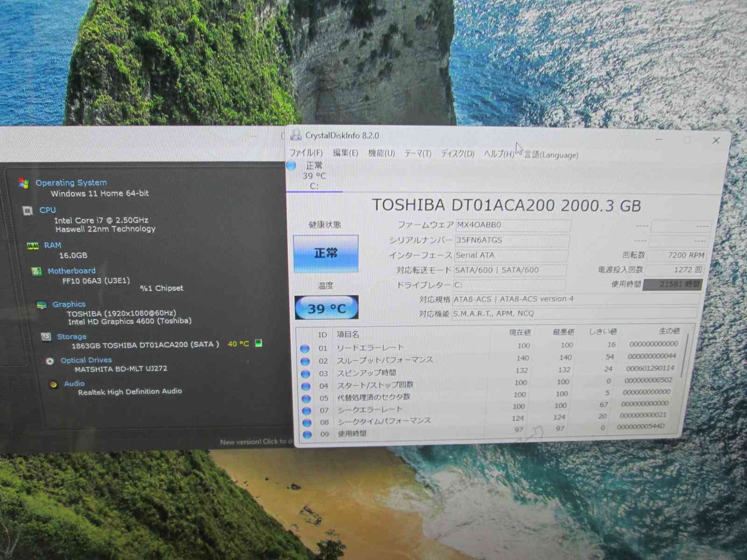Click the シリアルナンバー serial number field
The width and height of the screenshot is (747, 560).
coord(512,240)
